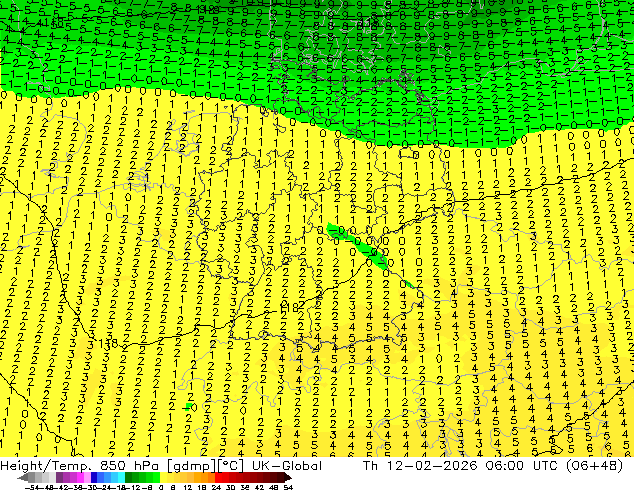Viewport: 634px width, 490px height.
Task: Click the '(06+48)' forecast offset text
Action: pos(594,466)
